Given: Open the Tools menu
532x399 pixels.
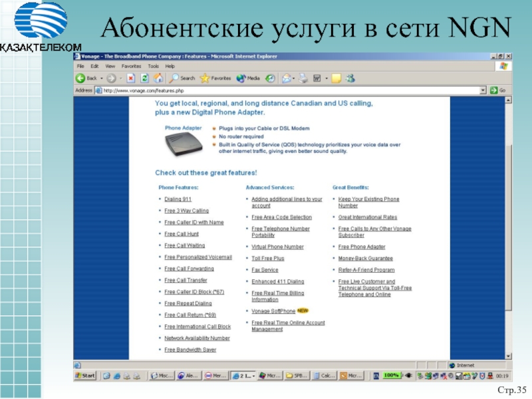Looking at the screenshot, I should coord(153,66).
